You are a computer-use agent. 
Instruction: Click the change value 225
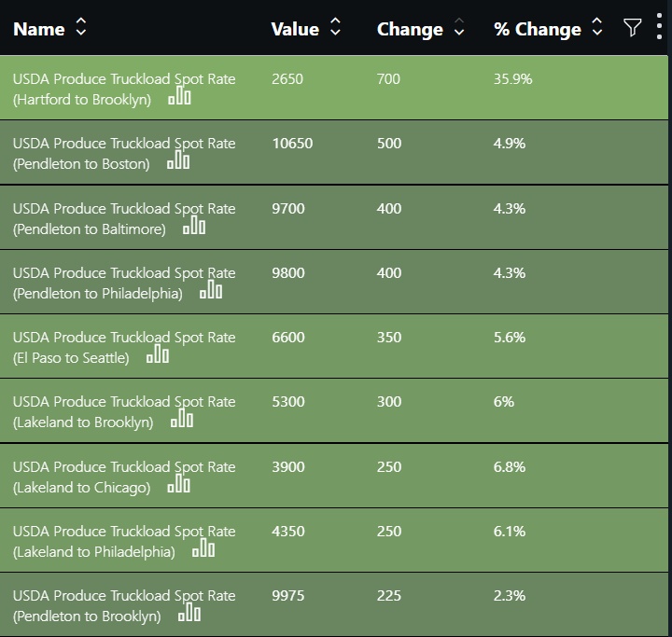point(389,595)
